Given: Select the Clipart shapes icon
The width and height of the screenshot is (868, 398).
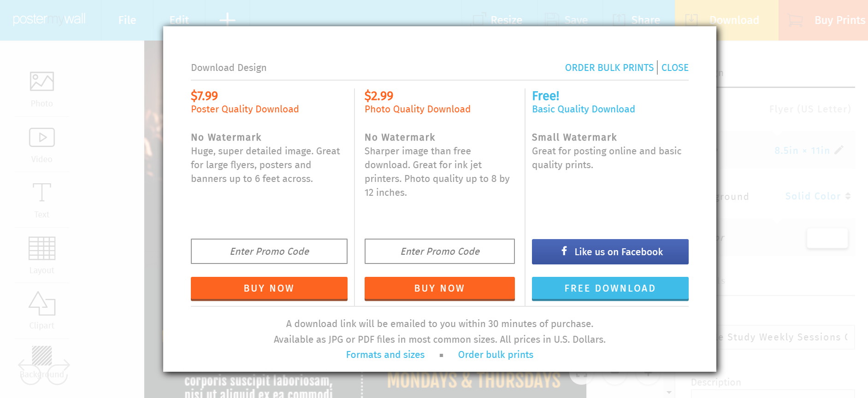Looking at the screenshot, I should [42, 304].
